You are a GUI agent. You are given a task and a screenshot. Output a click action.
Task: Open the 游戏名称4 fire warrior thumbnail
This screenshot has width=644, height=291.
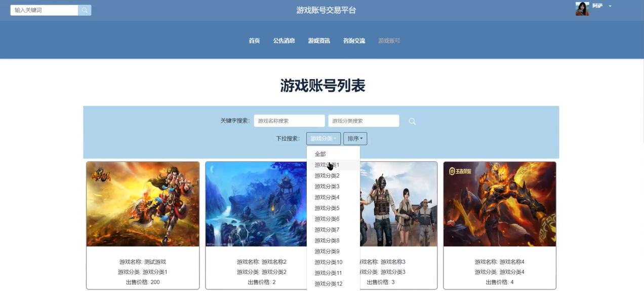coord(500,204)
